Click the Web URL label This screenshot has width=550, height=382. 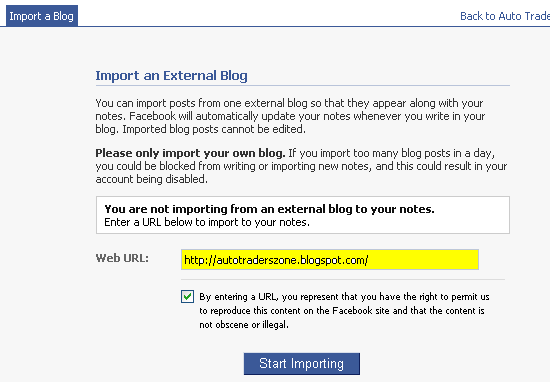pyautogui.click(x=122, y=258)
